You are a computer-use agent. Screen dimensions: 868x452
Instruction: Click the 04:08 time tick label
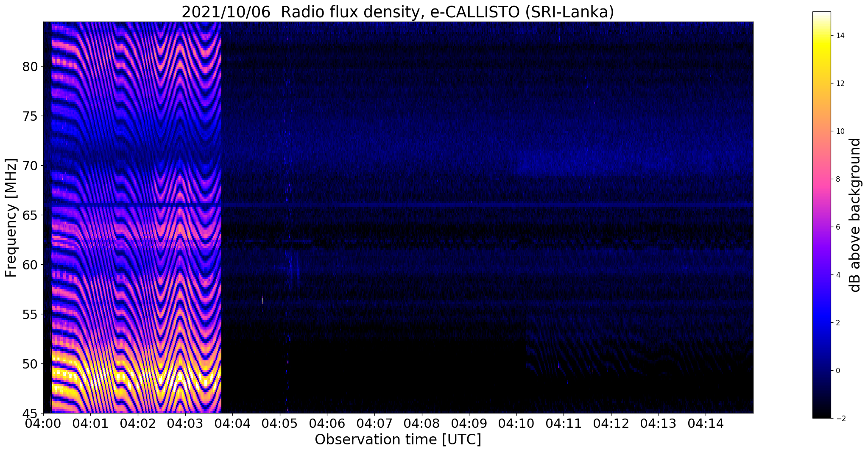pyautogui.click(x=422, y=423)
